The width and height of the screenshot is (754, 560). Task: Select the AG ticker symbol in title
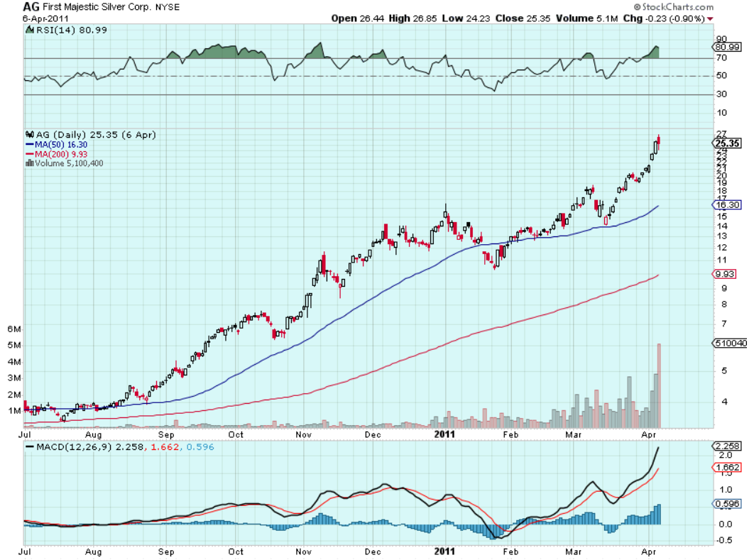coord(31,6)
